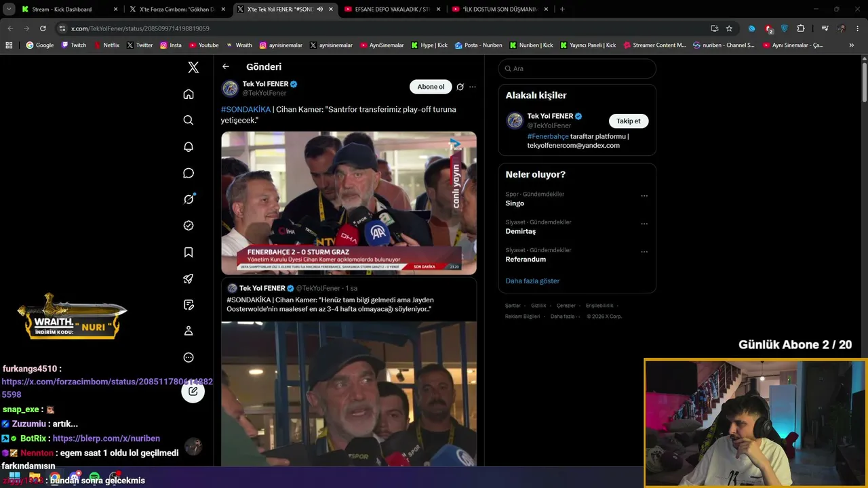The image size is (868, 488).
Task: Open options for the Referandum trend
Action: click(644, 251)
